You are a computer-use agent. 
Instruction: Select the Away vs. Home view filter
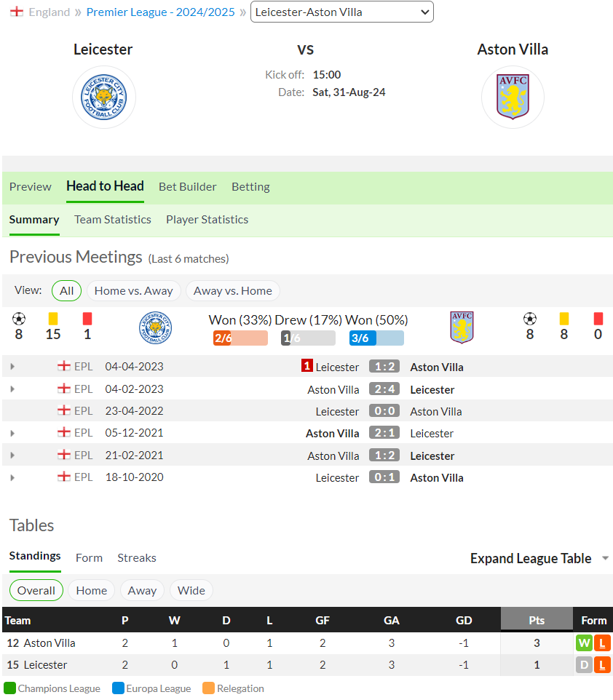point(233,291)
